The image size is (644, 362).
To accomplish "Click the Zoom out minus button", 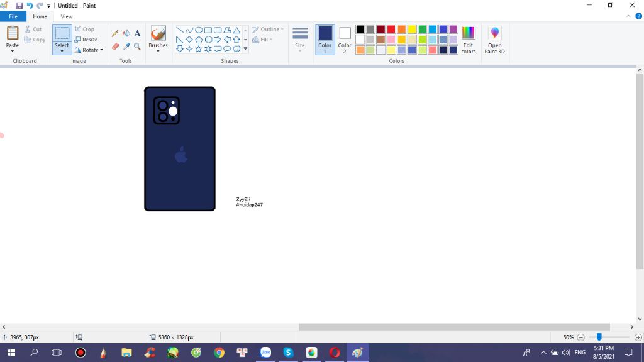I will pyautogui.click(x=580, y=337).
